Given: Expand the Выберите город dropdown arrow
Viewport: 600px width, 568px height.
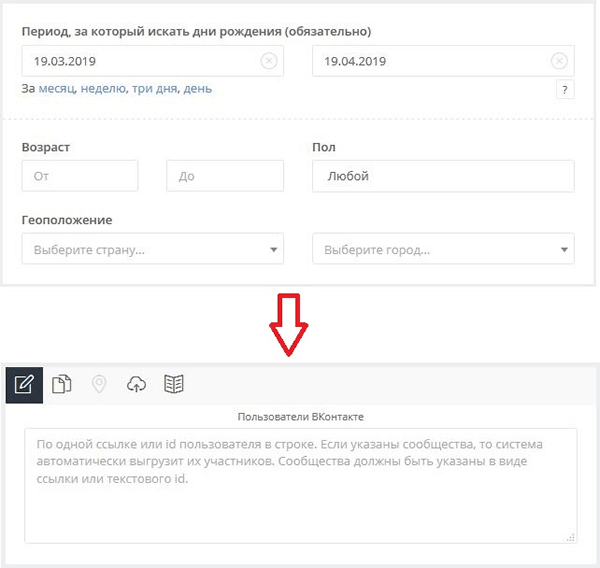Looking at the screenshot, I should click(564, 250).
